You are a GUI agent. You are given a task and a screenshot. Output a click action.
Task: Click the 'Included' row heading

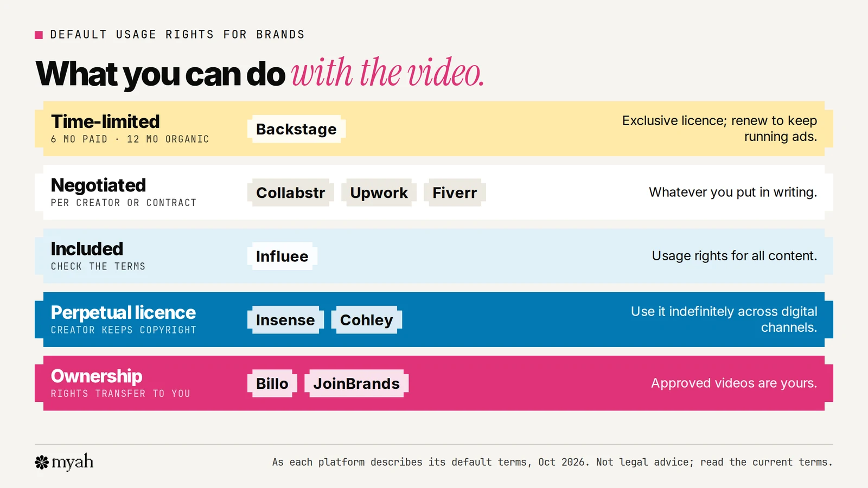coord(87,249)
